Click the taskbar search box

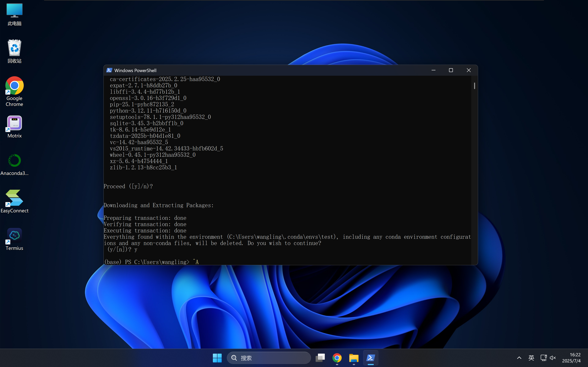(269, 358)
